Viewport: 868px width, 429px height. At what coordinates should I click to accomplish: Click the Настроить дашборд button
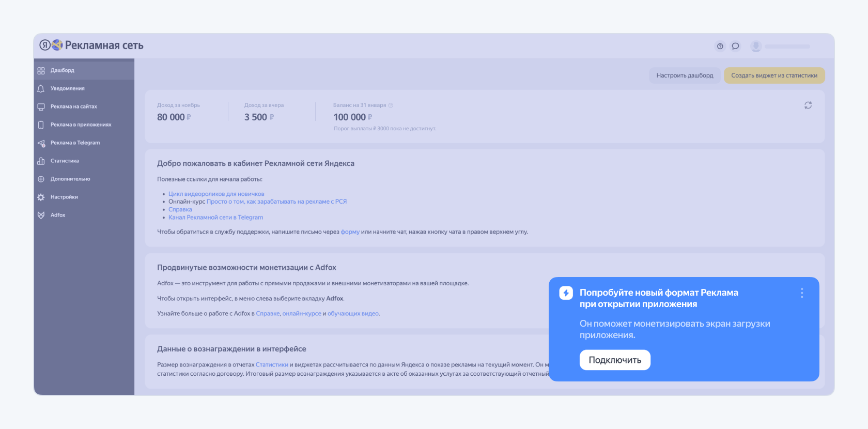coord(685,75)
